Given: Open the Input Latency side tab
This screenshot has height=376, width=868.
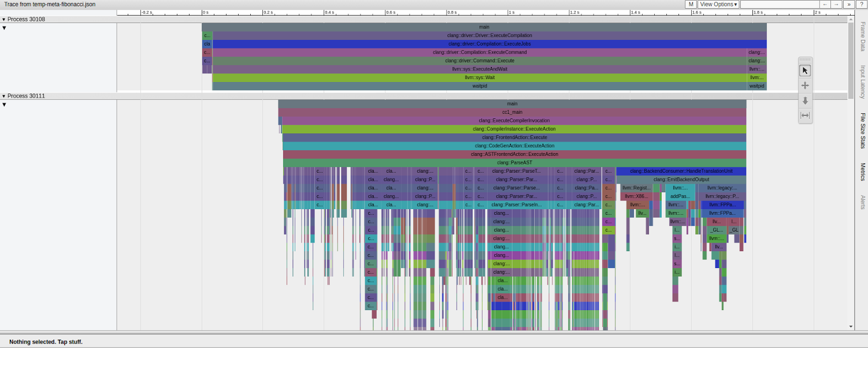Looking at the screenshot, I should 863,81.
